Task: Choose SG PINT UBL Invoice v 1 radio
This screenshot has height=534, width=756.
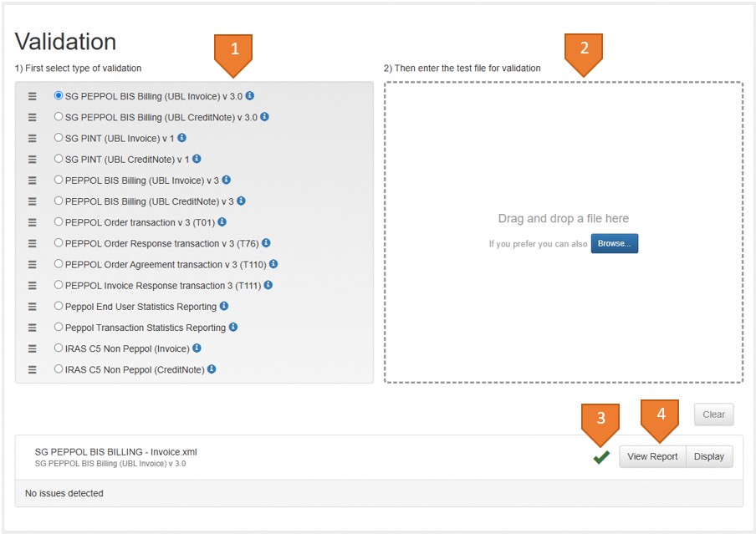Action: click(x=59, y=138)
